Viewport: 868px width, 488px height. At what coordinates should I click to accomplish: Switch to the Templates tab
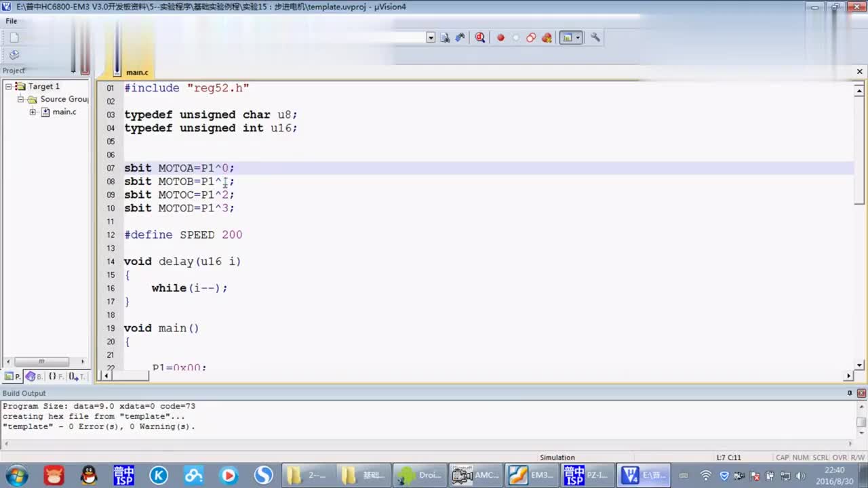(x=77, y=376)
